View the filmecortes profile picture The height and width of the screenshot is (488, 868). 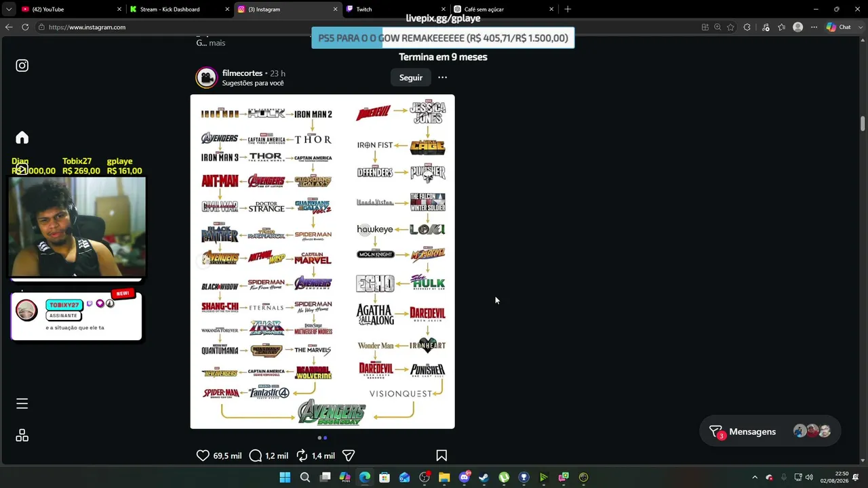point(206,77)
